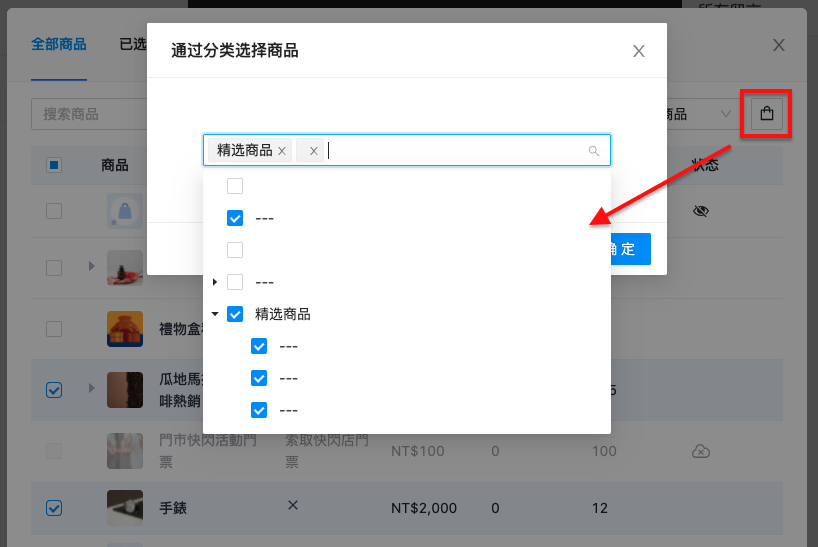Click the 通过分类选择商品 dialog title
Screen dimensions: 818x547
tap(235, 51)
